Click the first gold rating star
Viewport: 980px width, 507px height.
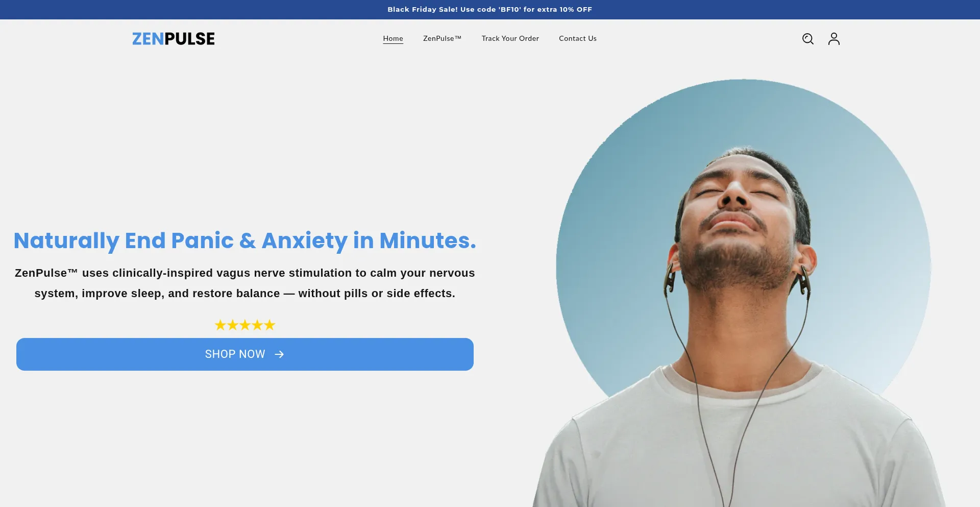[220, 325]
